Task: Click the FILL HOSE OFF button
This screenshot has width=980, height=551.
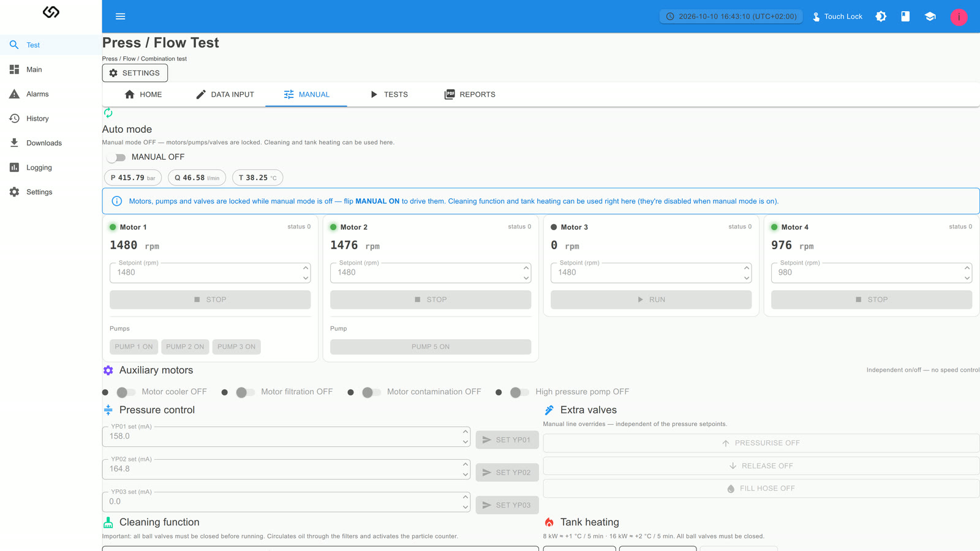Action: coord(761,489)
